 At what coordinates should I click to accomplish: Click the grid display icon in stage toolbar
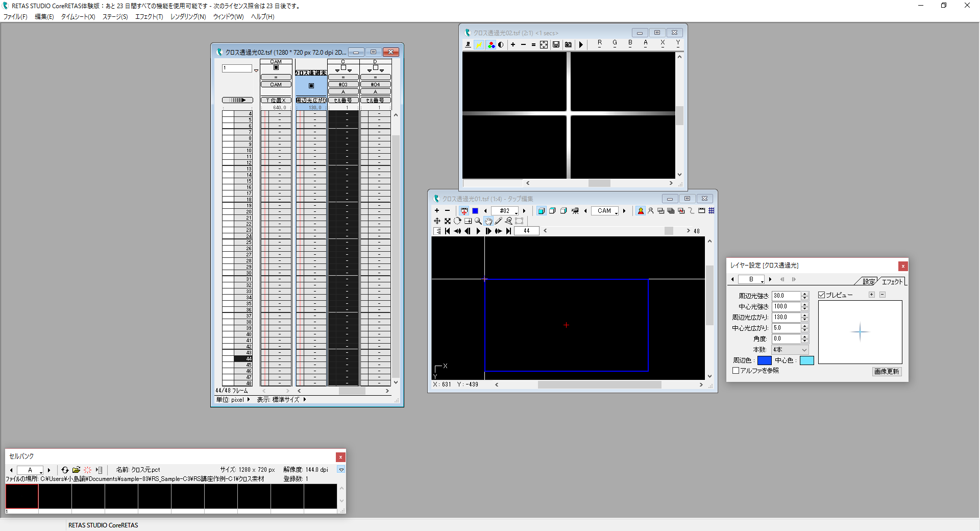(x=712, y=211)
